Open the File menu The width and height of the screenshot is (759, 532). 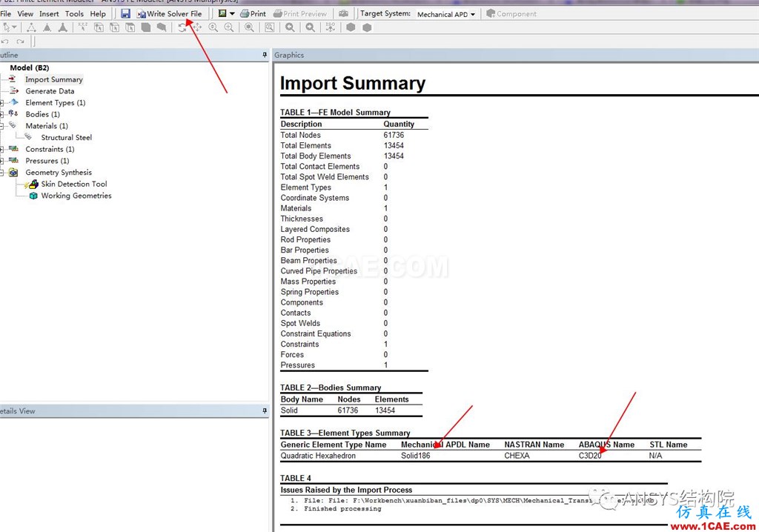click(6, 13)
